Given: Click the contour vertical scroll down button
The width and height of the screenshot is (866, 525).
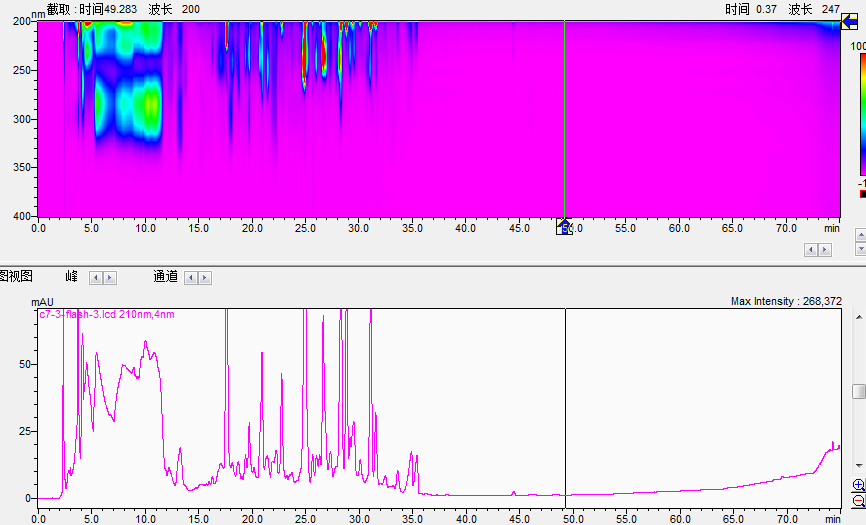Looking at the screenshot, I should pyautogui.click(x=860, y=248).
